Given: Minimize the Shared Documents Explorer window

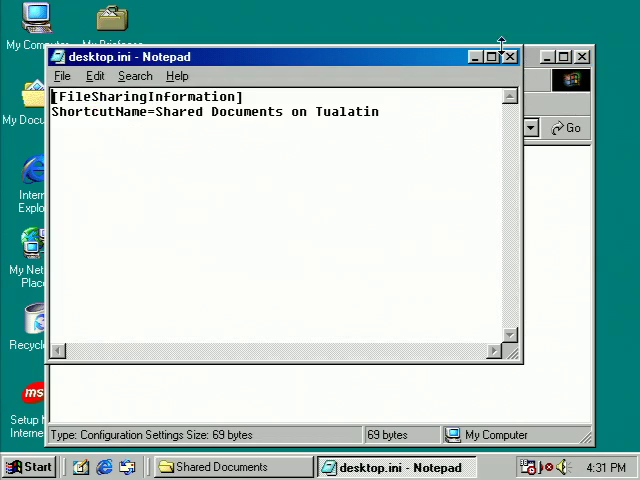Looking at the screenshot, I should 547,57.
